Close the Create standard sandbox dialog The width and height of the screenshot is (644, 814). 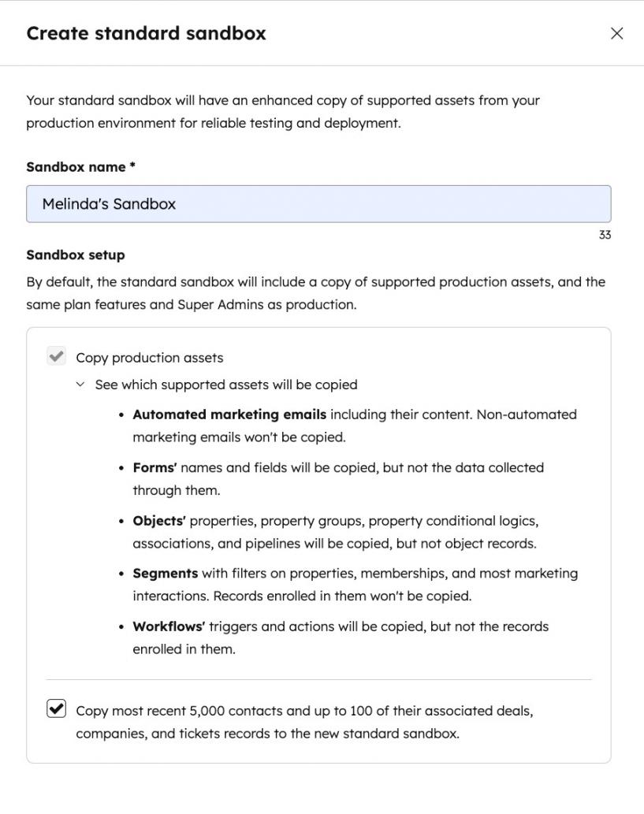point(616,33)
